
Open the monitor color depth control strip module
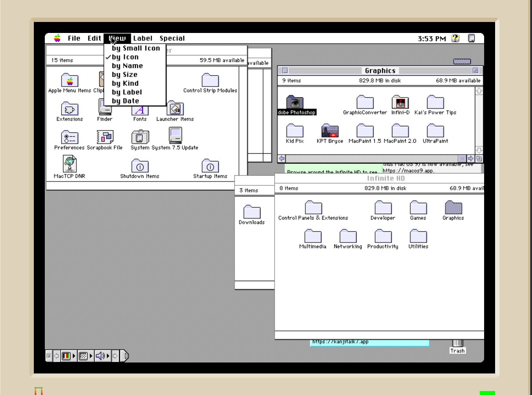(x=69, y=356)
